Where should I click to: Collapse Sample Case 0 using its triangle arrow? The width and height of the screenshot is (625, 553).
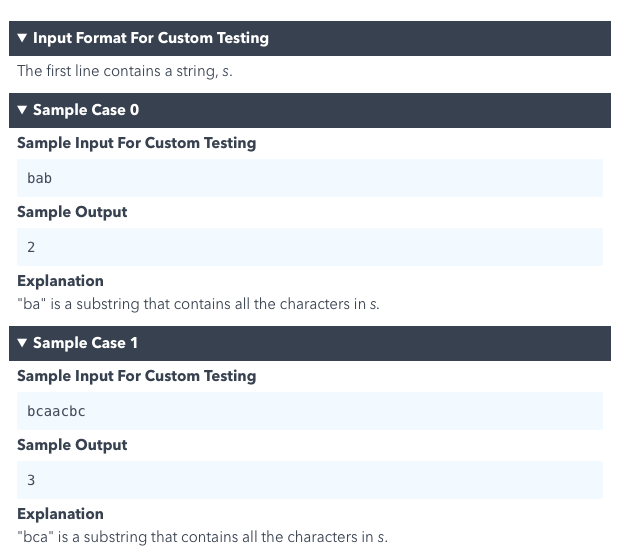pos(23,110)
